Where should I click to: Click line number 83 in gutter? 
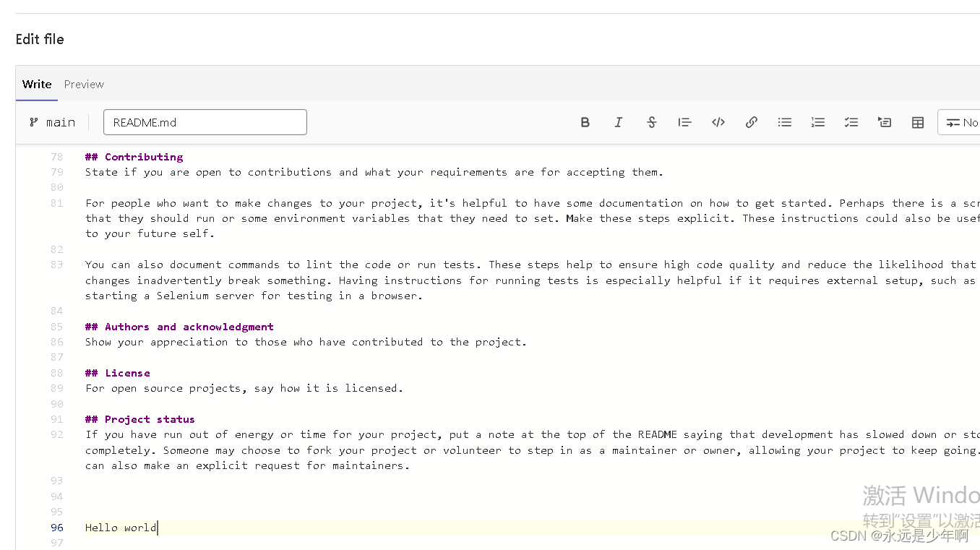tap(57, 265)
